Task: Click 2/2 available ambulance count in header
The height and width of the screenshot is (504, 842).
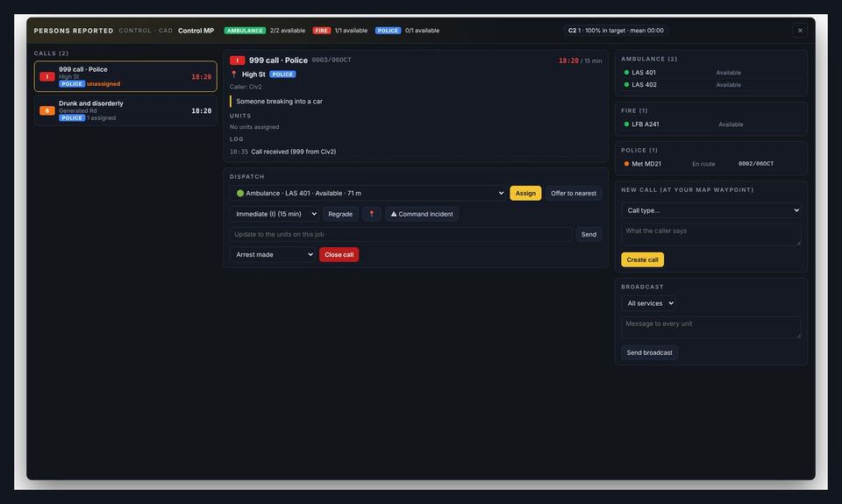Action: point(288,31)
